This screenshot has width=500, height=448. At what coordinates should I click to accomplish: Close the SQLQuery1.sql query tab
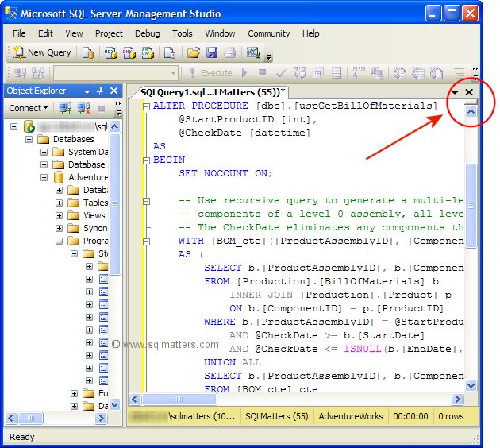click(469, 92)
